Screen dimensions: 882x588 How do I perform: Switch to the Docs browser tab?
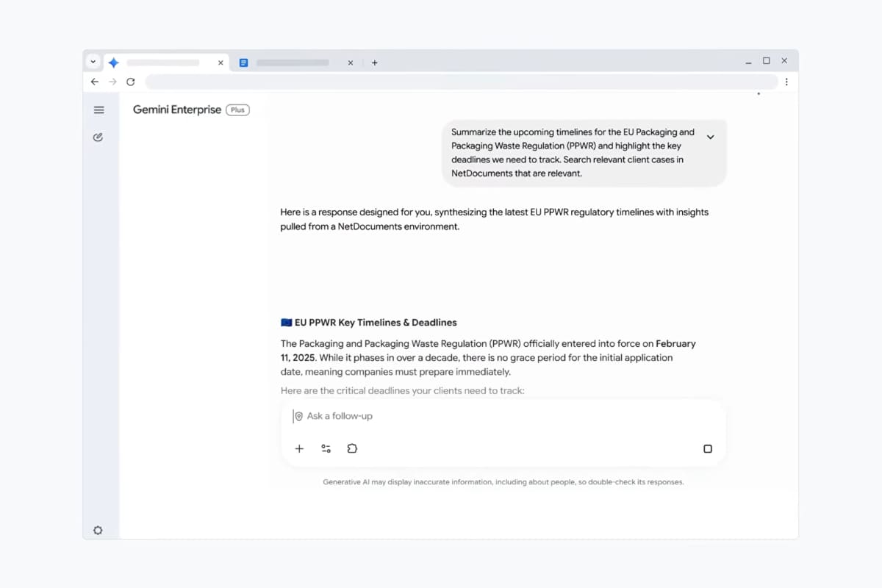click(x=295, y=62)
